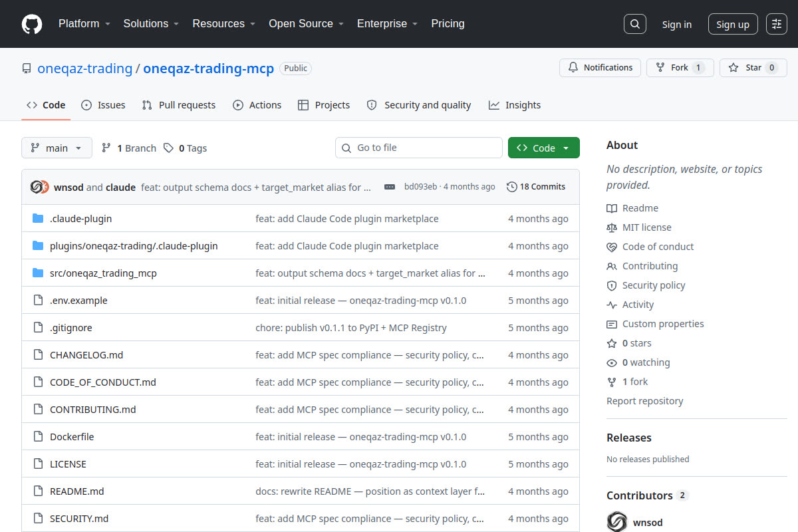The image size is (798, 532).
Task: Open commit hash bd093eb
Action: [x=420, y=187]
